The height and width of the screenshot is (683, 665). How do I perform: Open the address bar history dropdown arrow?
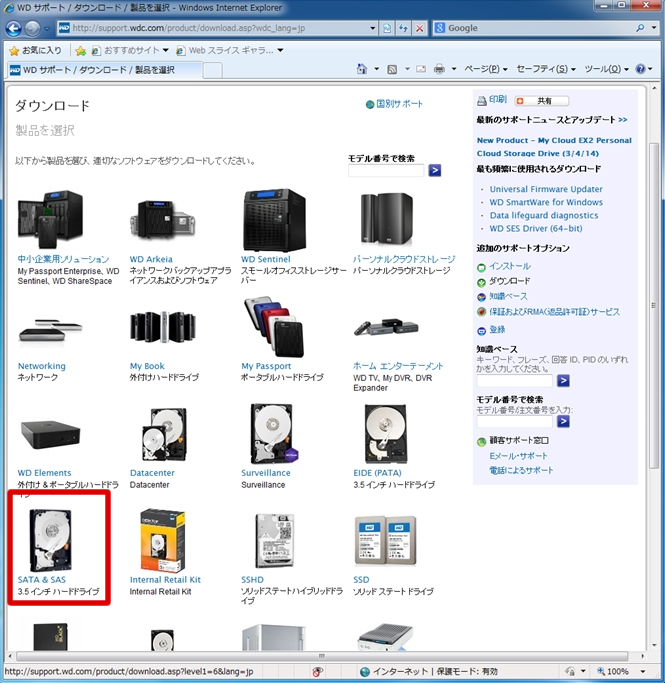tap(373, 28)
